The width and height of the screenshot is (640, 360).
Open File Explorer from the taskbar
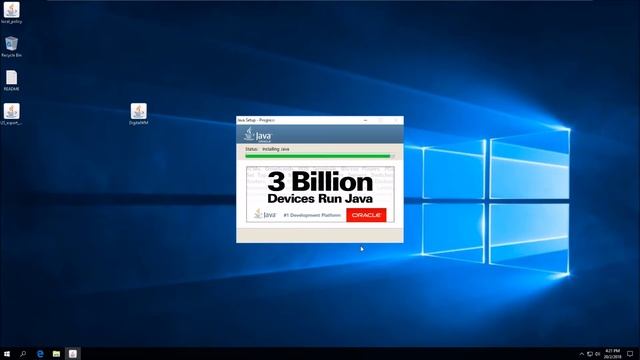56,354
